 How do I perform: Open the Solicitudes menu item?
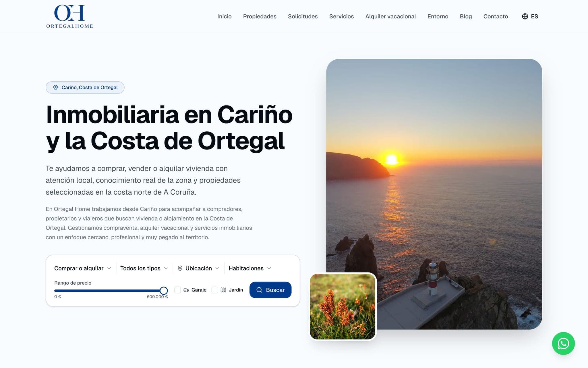[x=303, y=16]
